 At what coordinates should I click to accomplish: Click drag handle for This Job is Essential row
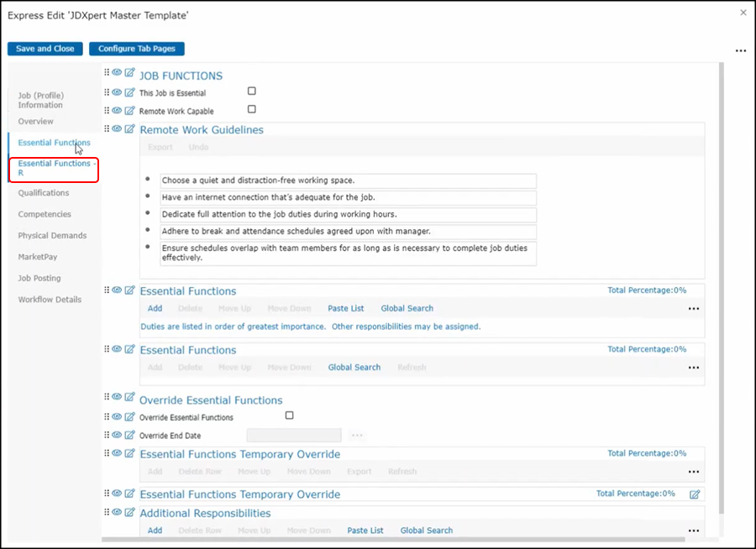(107, 92)
